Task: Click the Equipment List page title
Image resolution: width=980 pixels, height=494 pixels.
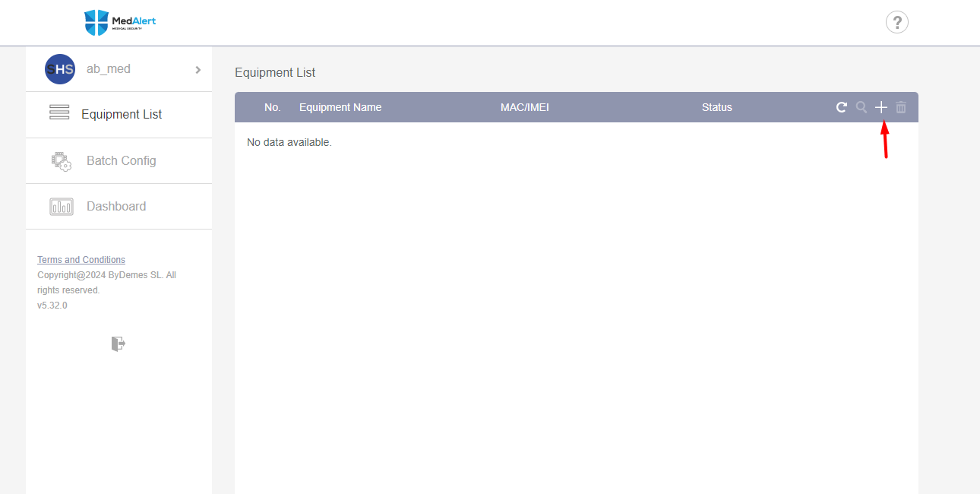Action: [x=275, y=73]
